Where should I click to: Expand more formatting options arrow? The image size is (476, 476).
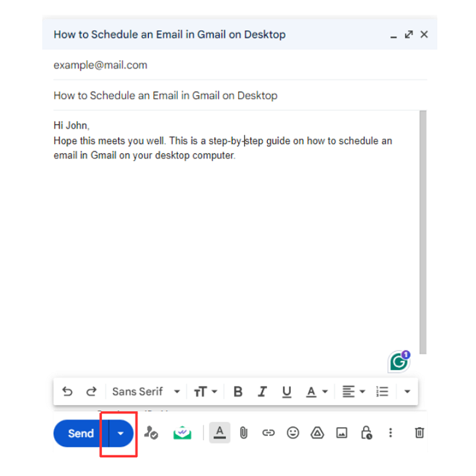point(407,391)
